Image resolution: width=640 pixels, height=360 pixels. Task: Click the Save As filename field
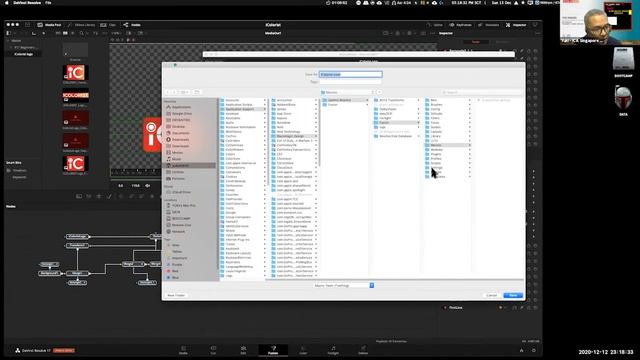pos(351,74)
